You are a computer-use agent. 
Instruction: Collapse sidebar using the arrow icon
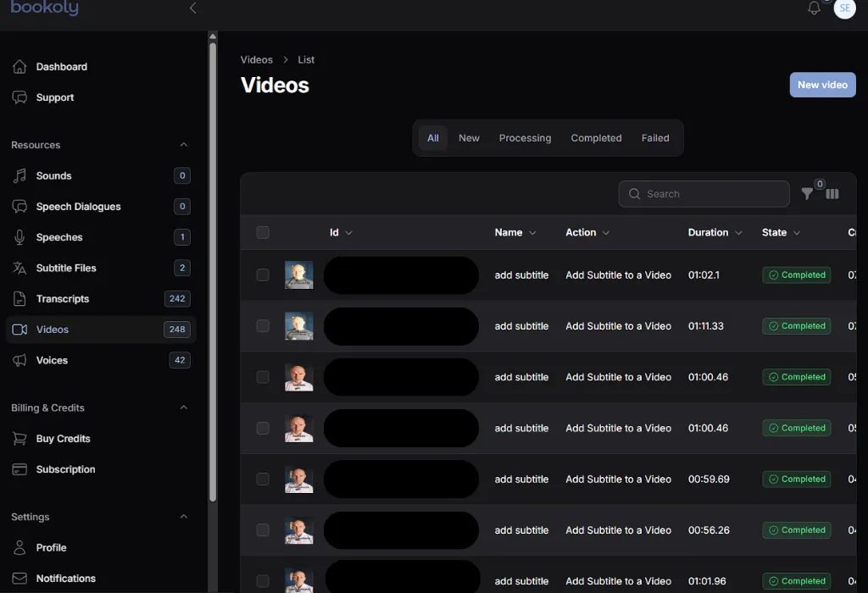coord(193,8)
